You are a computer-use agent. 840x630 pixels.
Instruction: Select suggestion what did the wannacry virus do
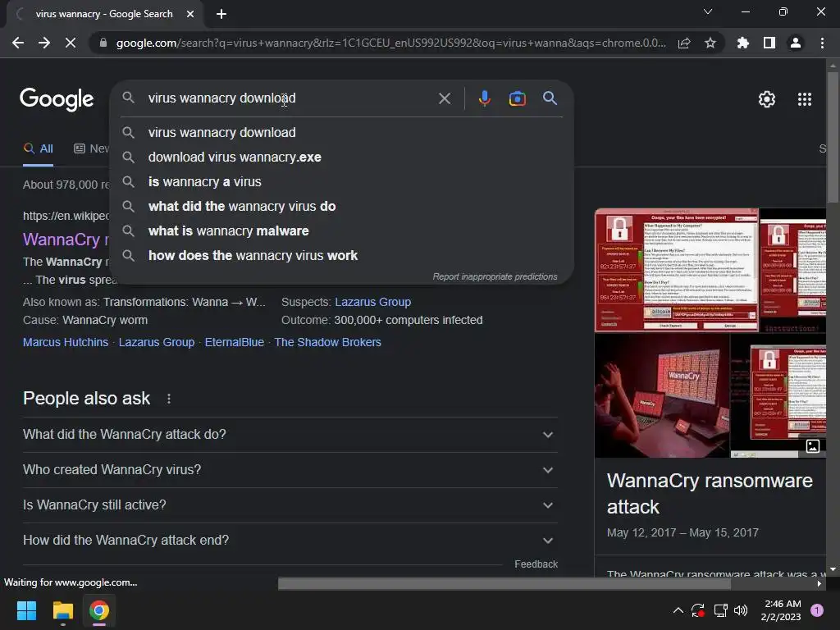(342, 206)
